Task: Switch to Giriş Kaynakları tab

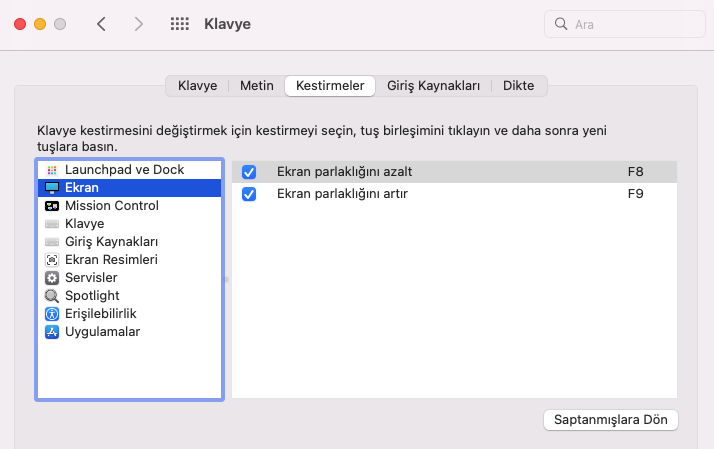Action: tap(434, 86)
